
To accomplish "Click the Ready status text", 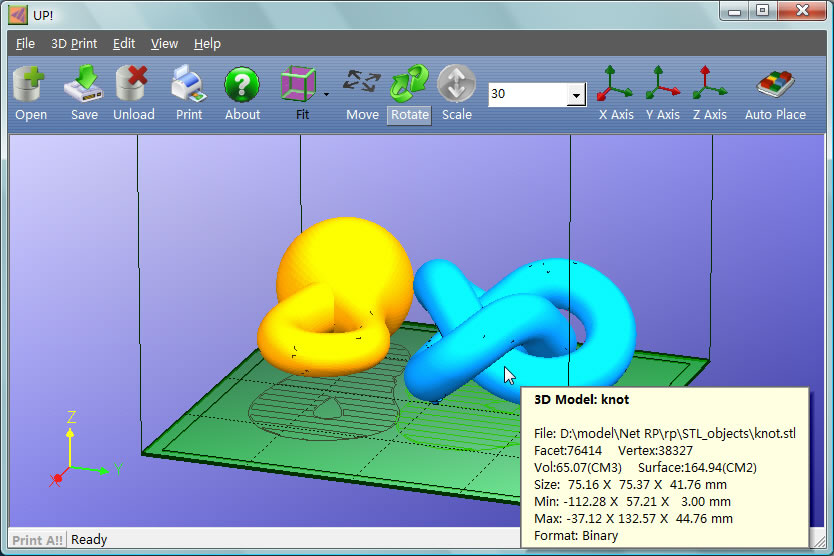I will point(89,540).
